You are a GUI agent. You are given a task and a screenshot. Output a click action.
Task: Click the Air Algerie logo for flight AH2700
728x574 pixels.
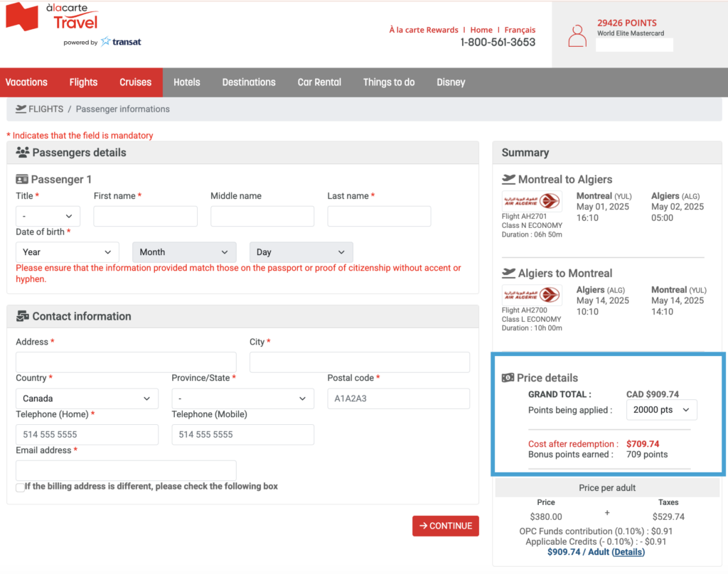(531, 295)
